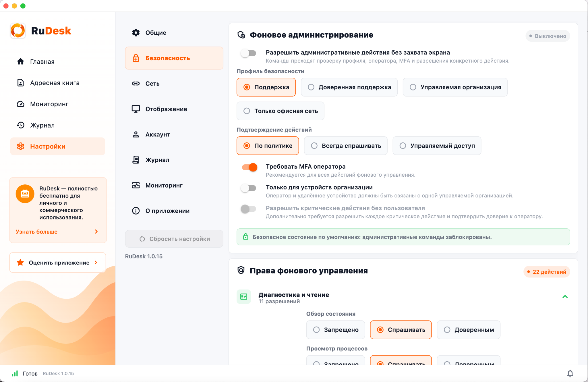Open the Адресная книга page
The image size is (588, 382).
[58, 83]
